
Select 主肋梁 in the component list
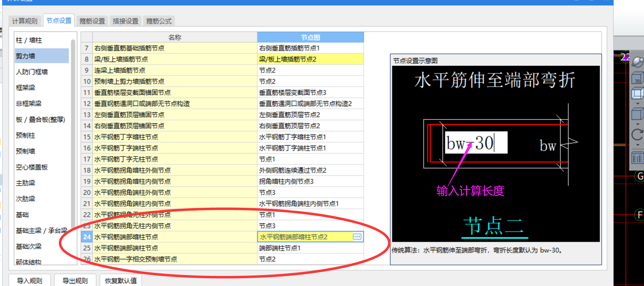pos(42,183)
